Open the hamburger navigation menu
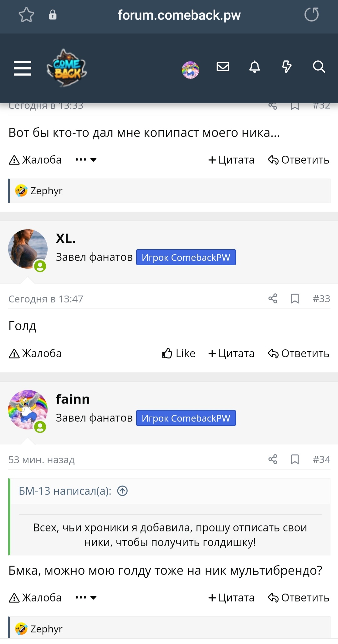 [23, 68]
